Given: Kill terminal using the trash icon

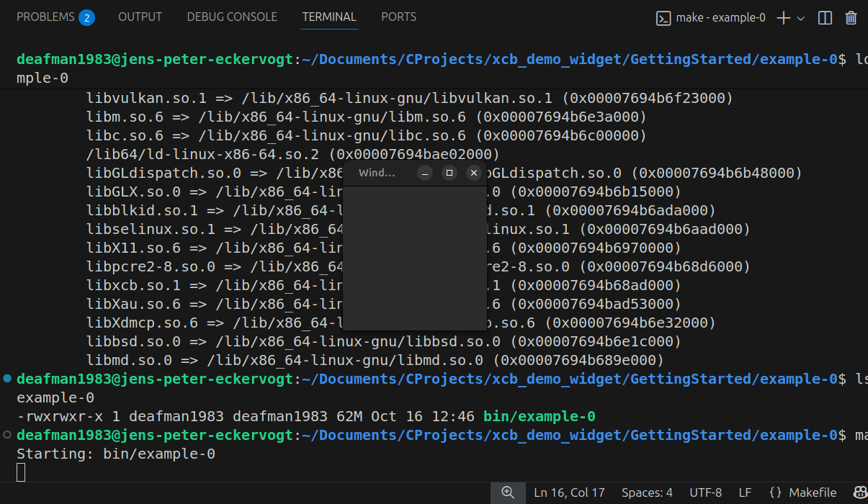Looking at the screenshot, I should (x=851, y=18).
